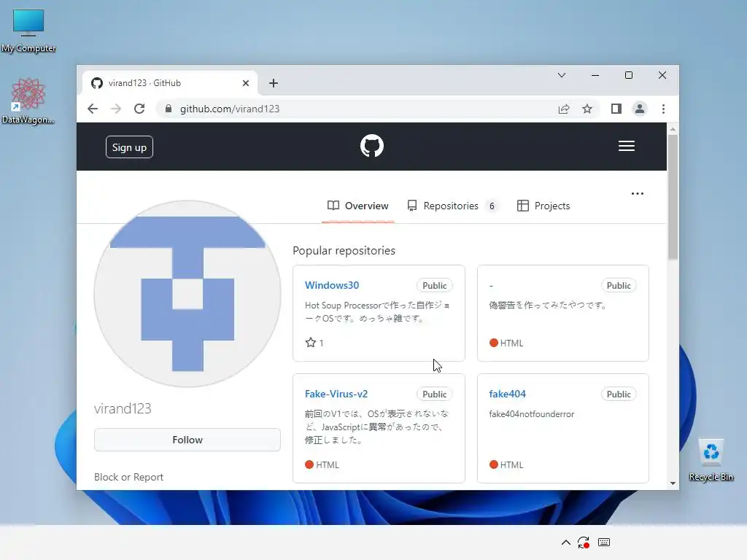The height and width of the screenshot is (560, 747).
Task: Click the virand123 profile avatar image
Action: (x=187, y=293)
